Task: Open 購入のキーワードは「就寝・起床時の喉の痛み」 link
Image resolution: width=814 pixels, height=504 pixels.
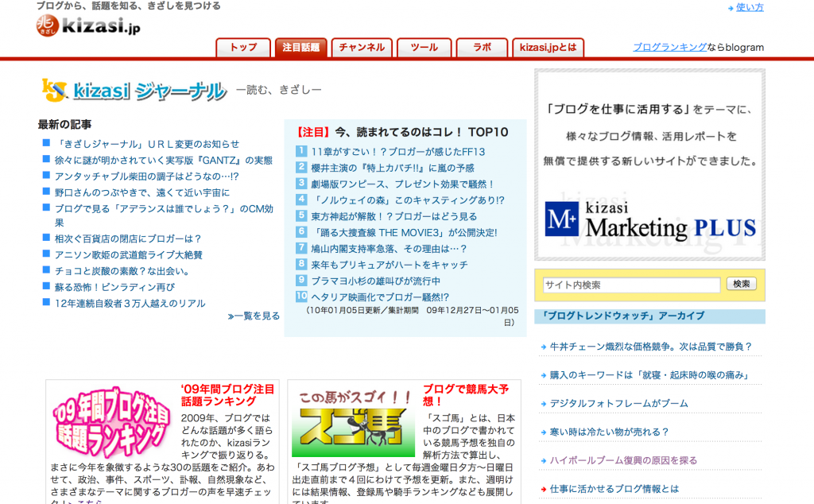Action: (649, 374)
